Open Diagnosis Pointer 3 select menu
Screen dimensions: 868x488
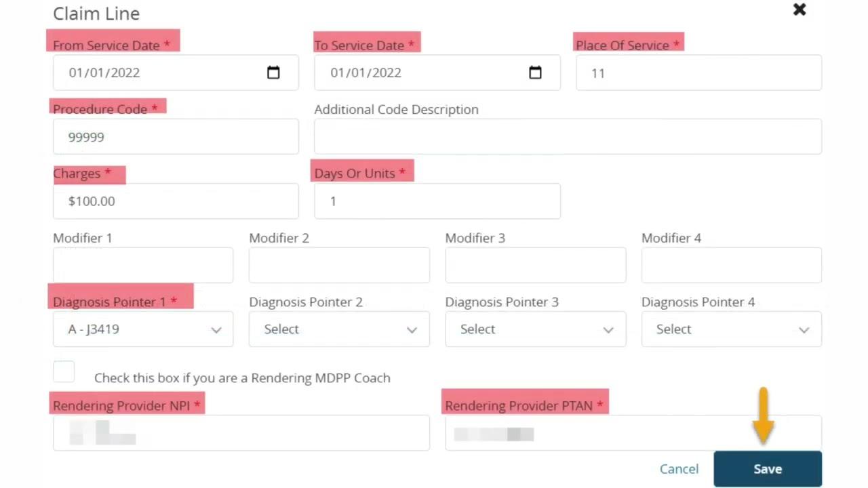point(535,329)
